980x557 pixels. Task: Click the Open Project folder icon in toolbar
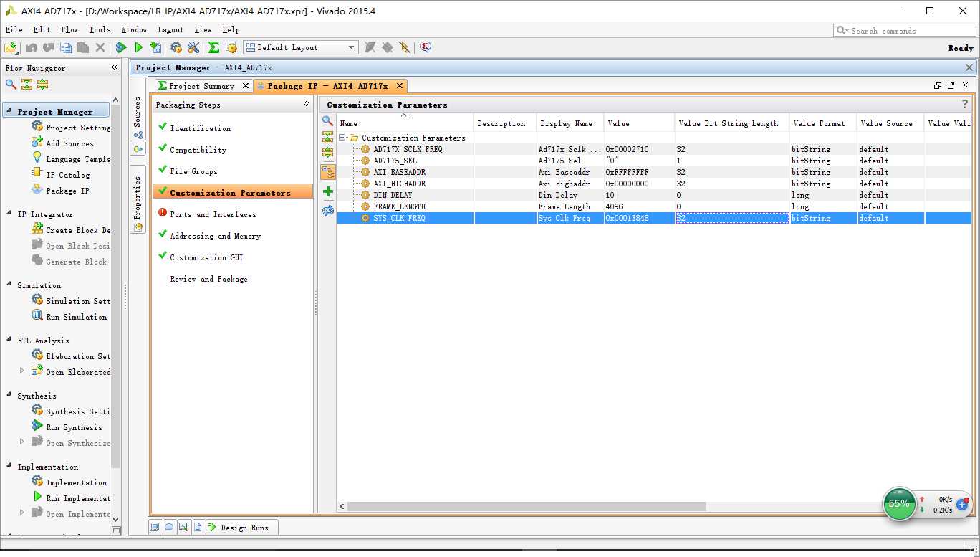click(x=11, y=47)
